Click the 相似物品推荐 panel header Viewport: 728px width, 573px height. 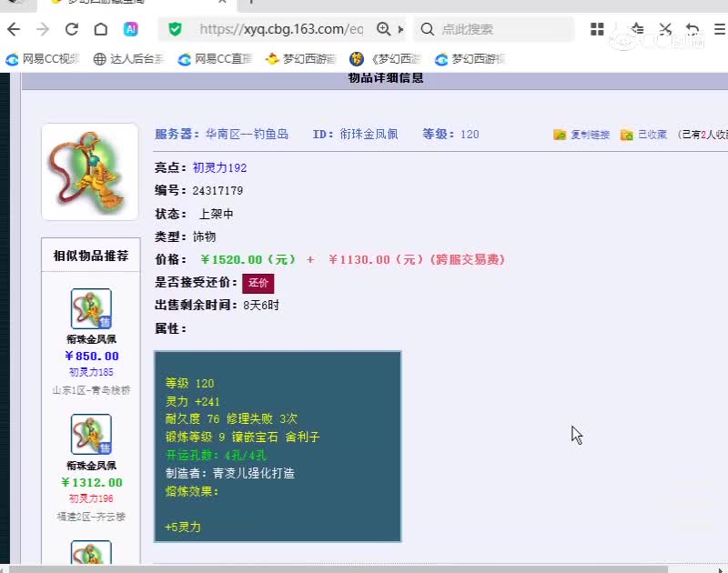(90, 256)
